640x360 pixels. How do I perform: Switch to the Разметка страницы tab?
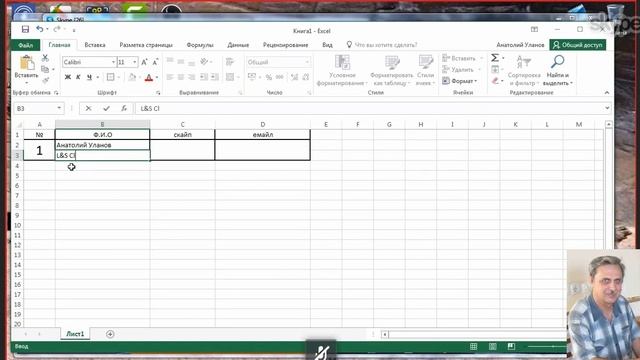pos(146,45)
